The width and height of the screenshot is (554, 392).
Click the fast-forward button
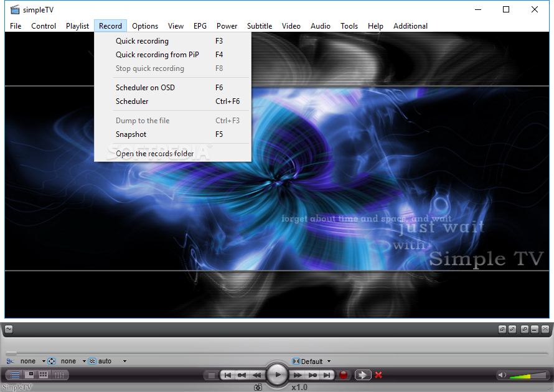click(x=298, y=375)
